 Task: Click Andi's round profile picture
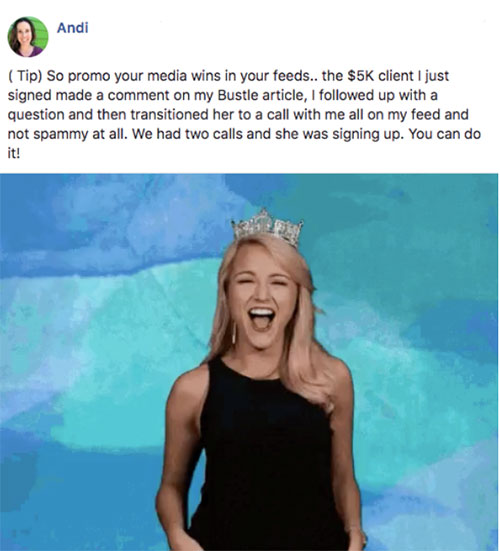28,37
